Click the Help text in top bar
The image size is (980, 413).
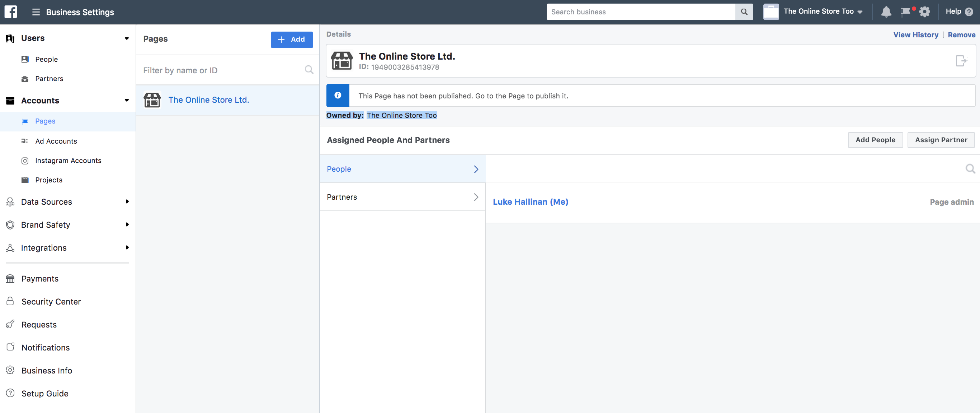[x=953, y=11]
